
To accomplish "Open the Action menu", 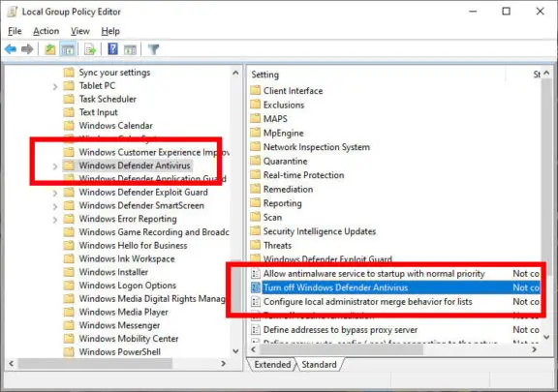I will (46, 31).
